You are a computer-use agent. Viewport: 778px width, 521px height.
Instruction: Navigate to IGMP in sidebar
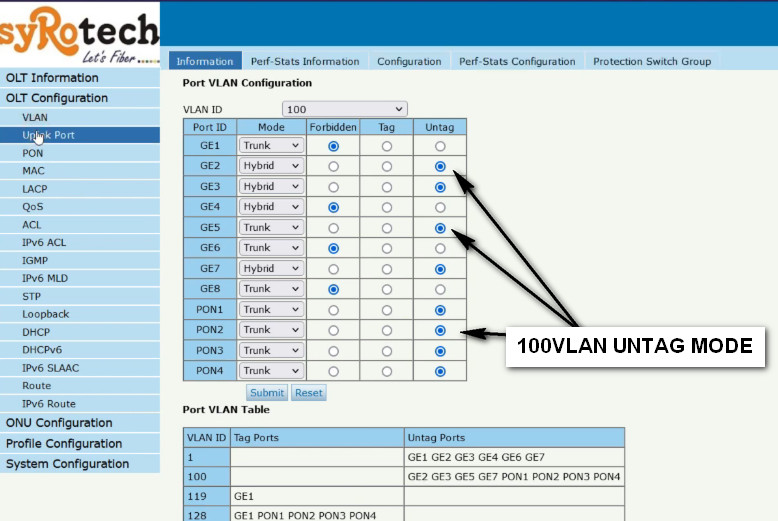35,260
